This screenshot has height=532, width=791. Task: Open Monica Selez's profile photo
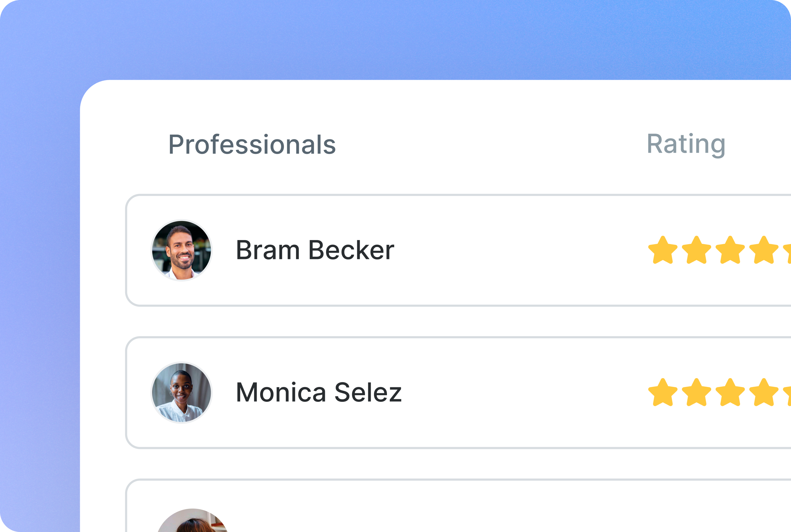click(182, 393)
